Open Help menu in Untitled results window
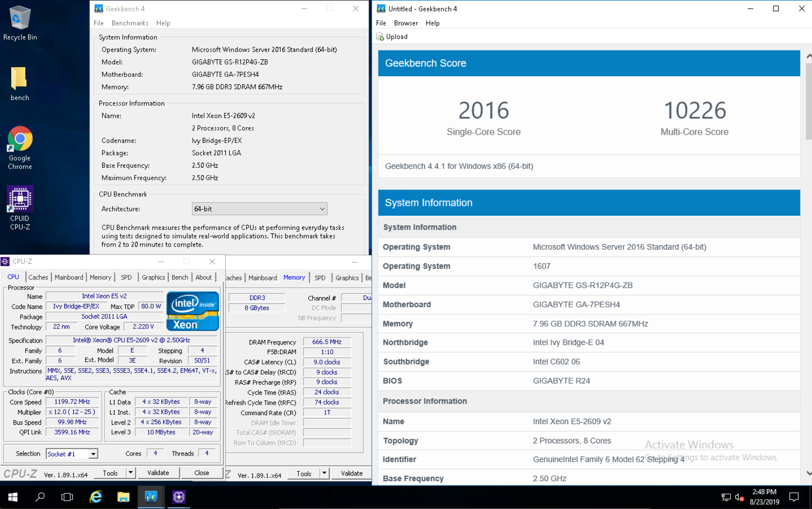 [432, 23]
